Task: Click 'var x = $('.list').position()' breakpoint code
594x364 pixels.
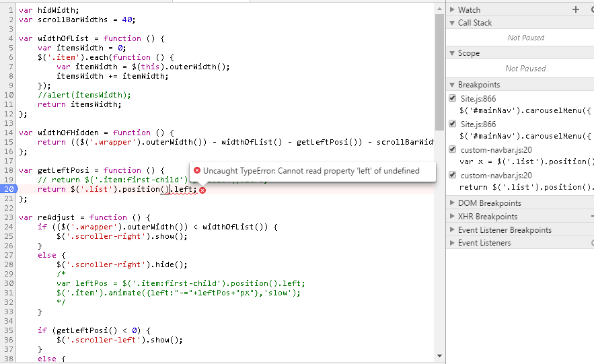Action: [x=527, y=161]
